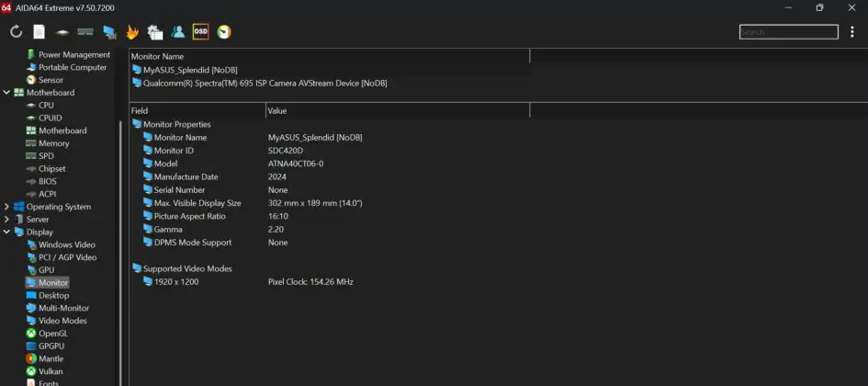The image size is (868, 386).
Task: Click the Refresh toolbar icon
Action: coord(16,32)
